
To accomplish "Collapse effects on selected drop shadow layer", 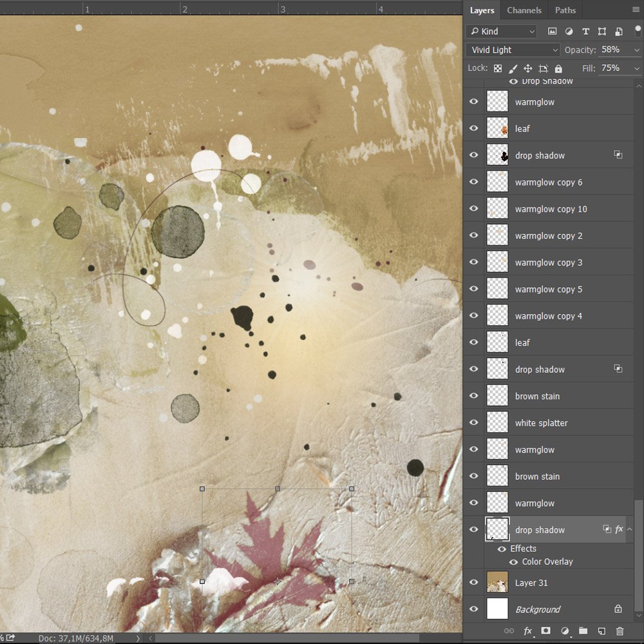I will [x=629, y=529].
